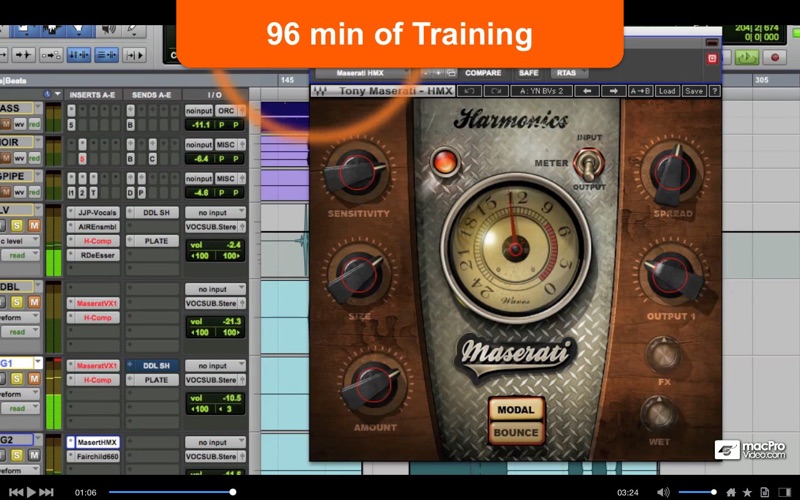Mute the DBL track
Image resolution: width=800 pixels, height=500 pixels.
point(34,302)
